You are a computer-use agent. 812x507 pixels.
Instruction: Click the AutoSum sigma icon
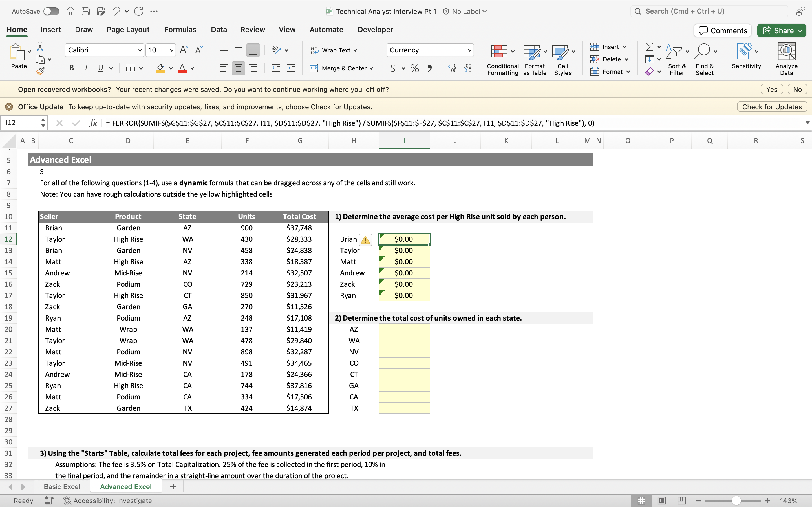coord(649,46)
